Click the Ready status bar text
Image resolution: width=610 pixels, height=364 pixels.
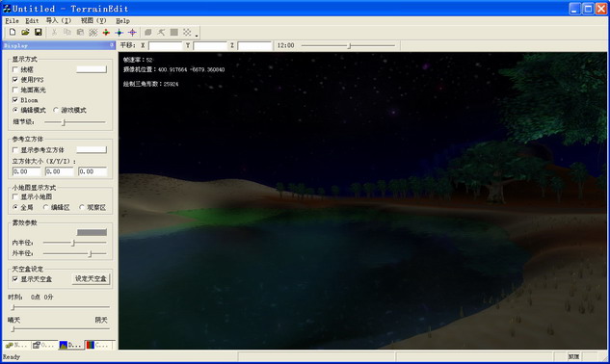[12, 357]
